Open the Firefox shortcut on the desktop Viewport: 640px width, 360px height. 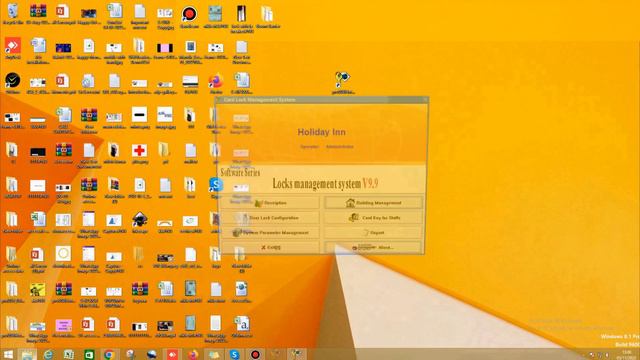coord(216,84)
